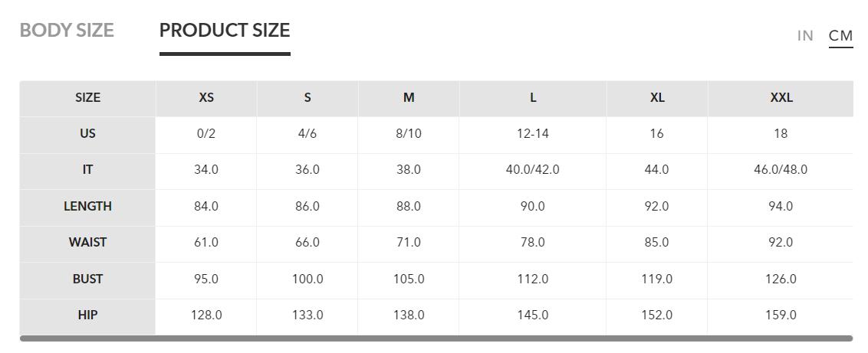Click the IT row label
The width and height of the screenshot is (868, 353).
(x=87, y=170)
